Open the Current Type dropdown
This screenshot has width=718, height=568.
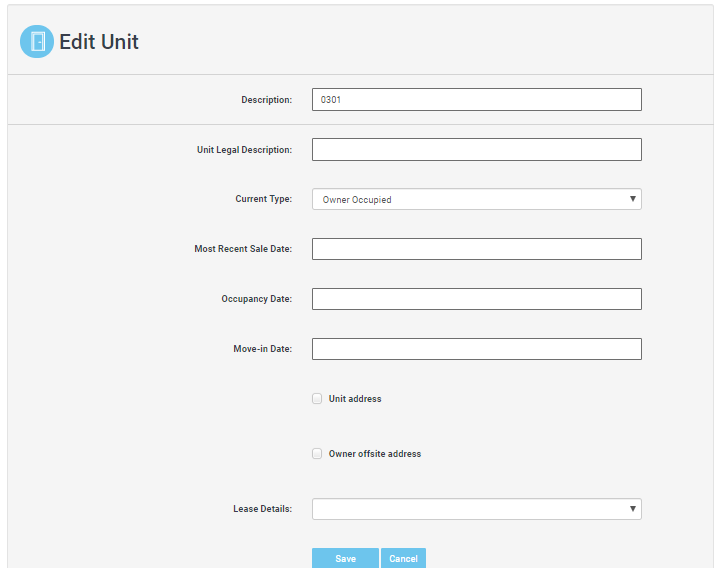(476, 199)
